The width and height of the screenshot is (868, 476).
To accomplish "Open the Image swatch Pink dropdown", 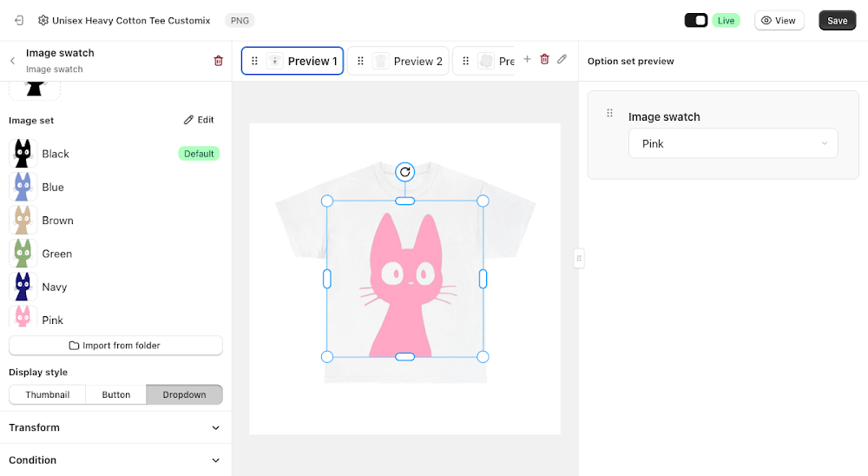I will pyautogui.click(x=733, y=143).
